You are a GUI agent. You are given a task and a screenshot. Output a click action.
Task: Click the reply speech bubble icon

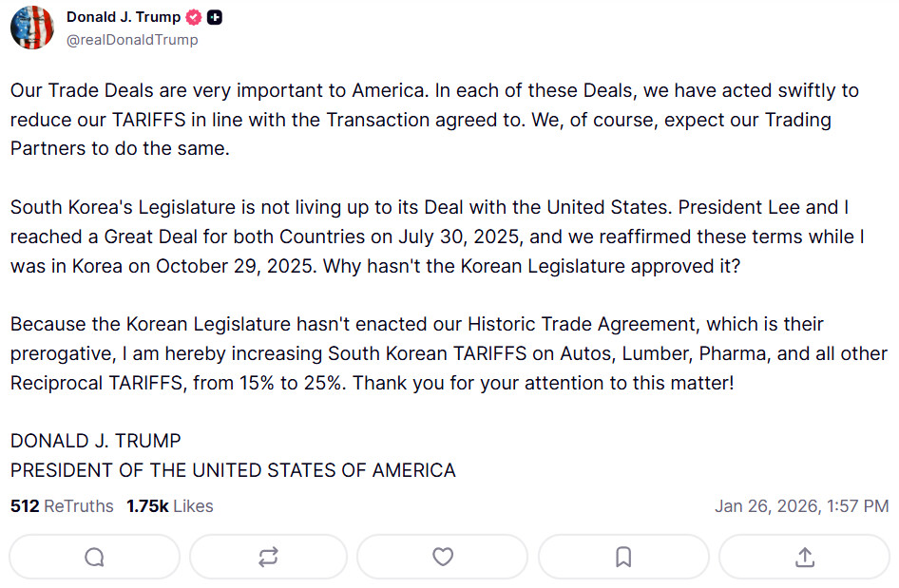pos(94,557)
